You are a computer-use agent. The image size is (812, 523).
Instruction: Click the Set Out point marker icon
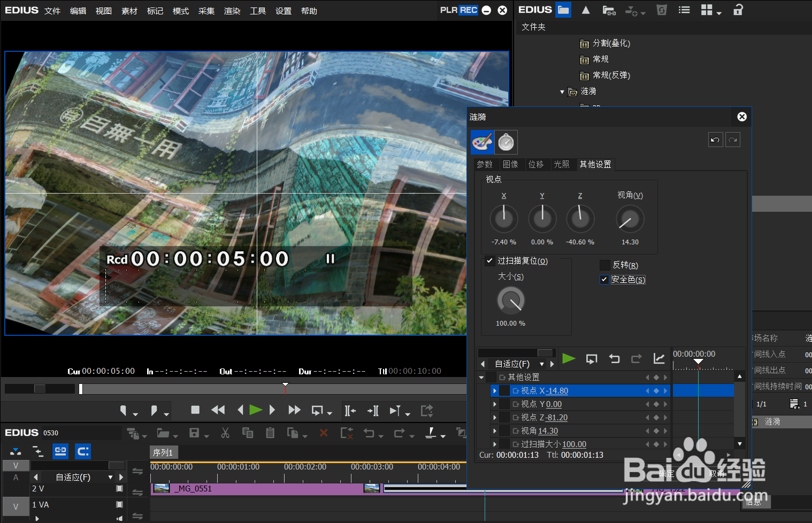pos(155,411)
